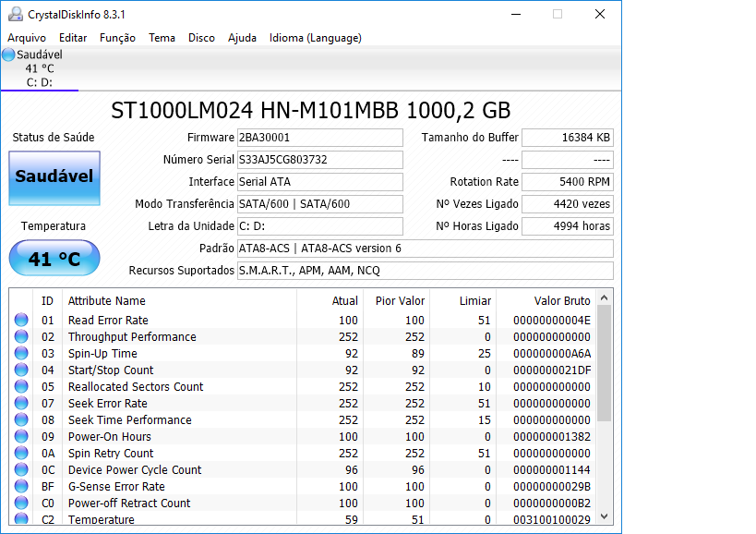Click the serial number field S33AJ5CG803732

(x=319, y=160)
